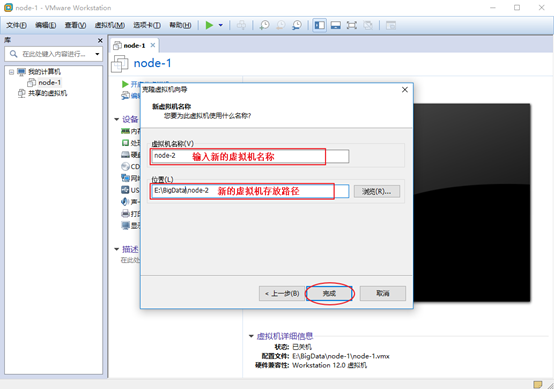Viewport: 554px width, 389px height.
Task: Click the printer device icon
Action: [x=125, y=213]
